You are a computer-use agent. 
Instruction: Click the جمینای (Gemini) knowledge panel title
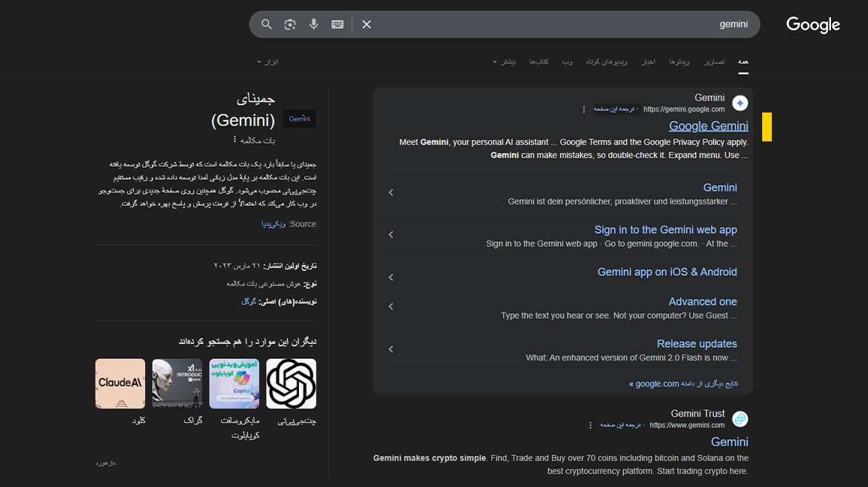(x=243, y=110)
